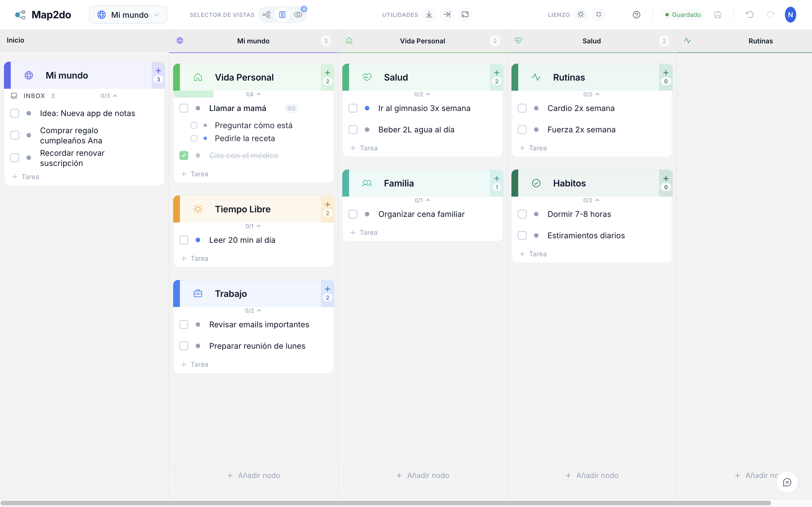Click the green progress bar of Vida Personal
This screenshot has width=812, height=507.
point(193,94)
